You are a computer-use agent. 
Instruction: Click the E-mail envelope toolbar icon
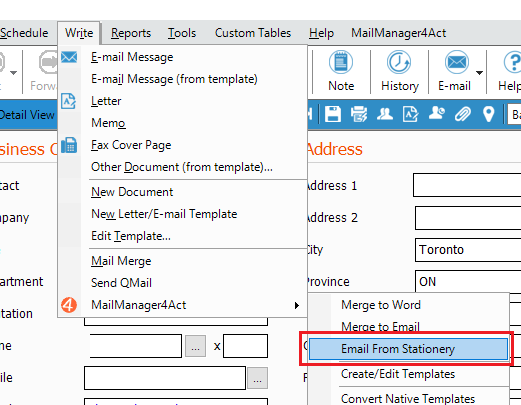click(x=456, y=62)
